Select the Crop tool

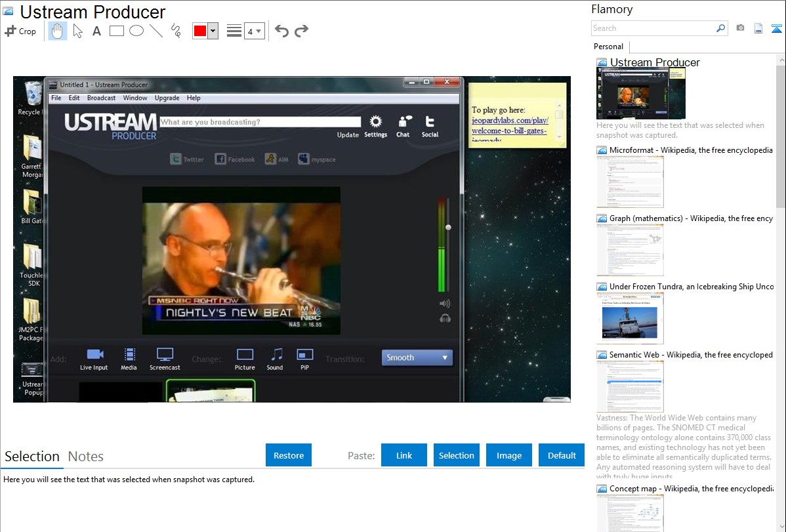pos(20,31)
